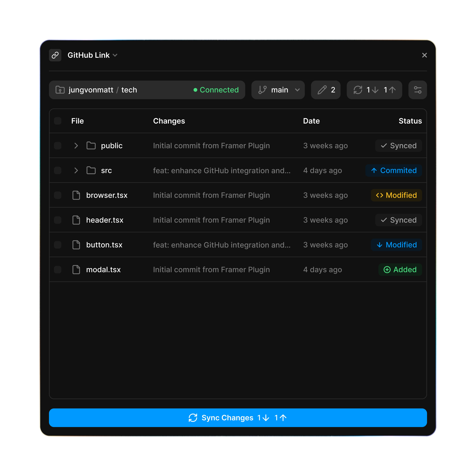Click the GitHub Link chain icon

55,55
